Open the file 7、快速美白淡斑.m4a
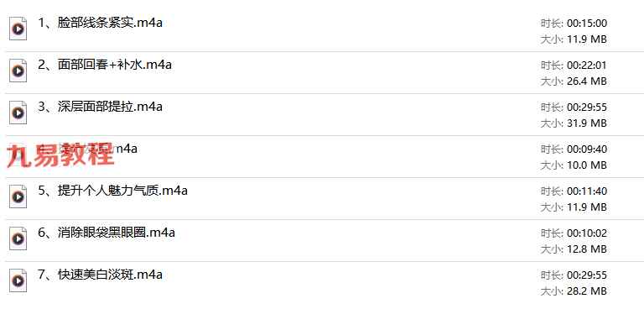Image resolution: width=644 pixels, height=309 pixels. pyautogui.click(x=101, y=275)
